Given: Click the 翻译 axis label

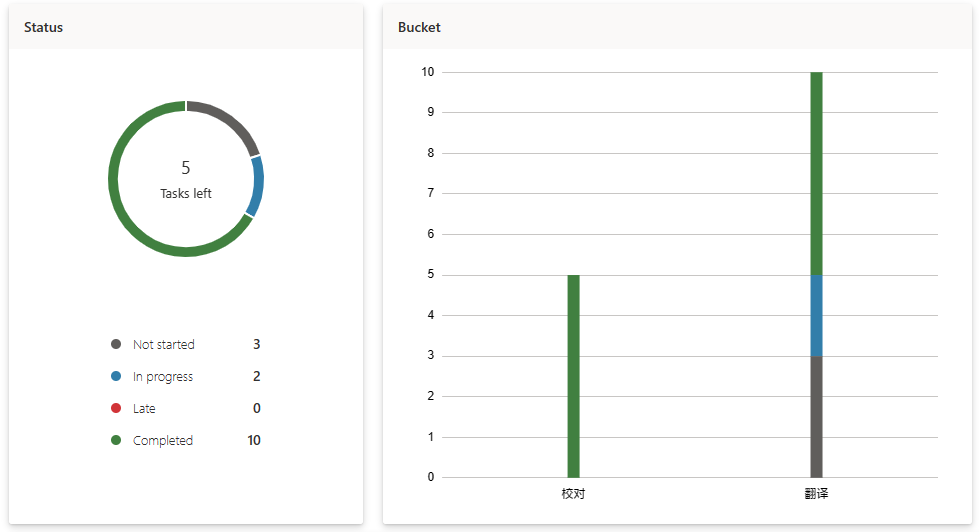Looking at the screenshot, I should coord(816,494).
